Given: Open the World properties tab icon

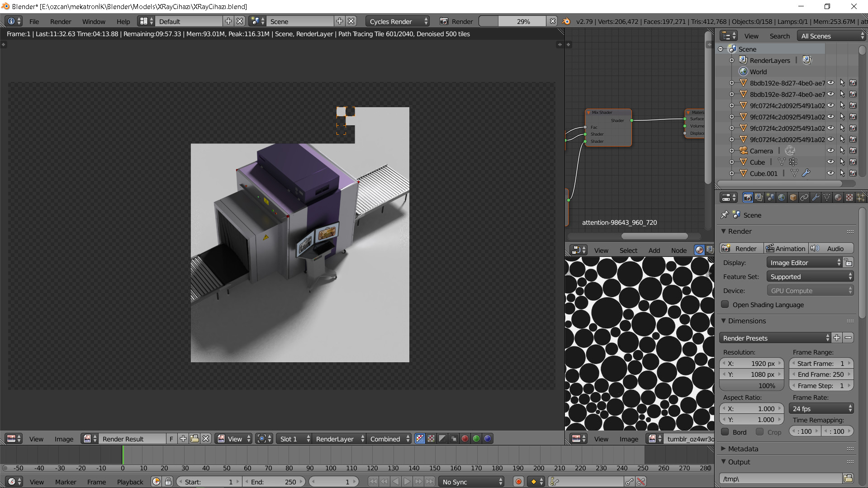Looking at the screenshot, I should 782,198.
